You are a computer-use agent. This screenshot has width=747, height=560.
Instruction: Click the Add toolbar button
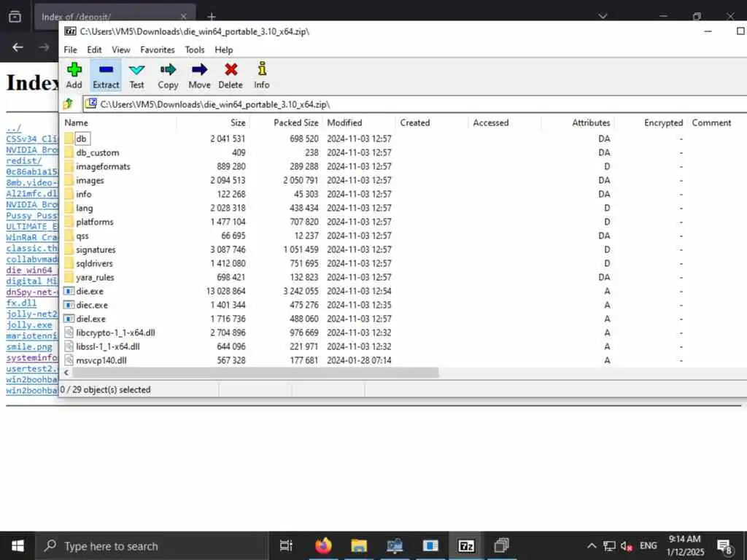point(74,75)
